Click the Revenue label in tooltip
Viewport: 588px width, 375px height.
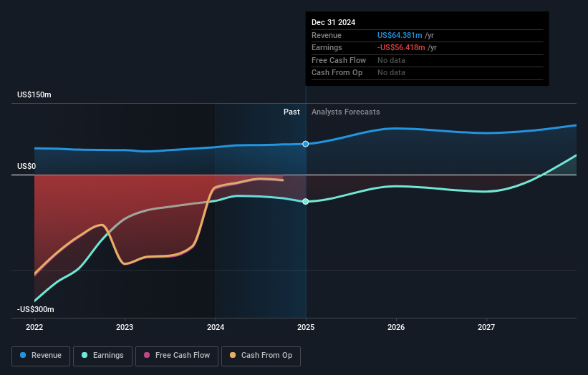[x=327, y=35]
